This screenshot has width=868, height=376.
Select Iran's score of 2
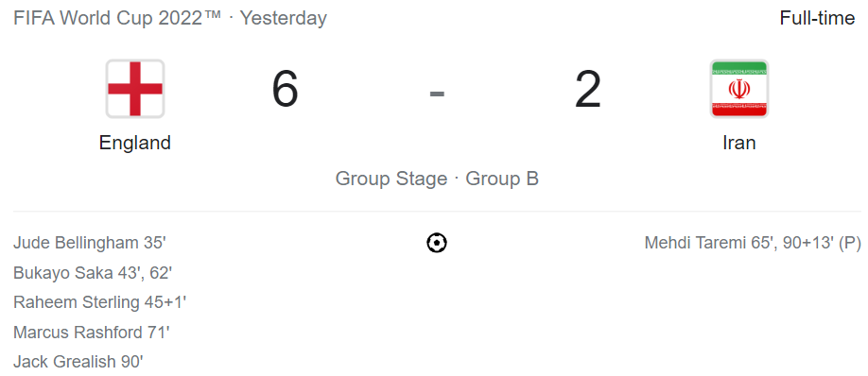click(x=587, y=89)
